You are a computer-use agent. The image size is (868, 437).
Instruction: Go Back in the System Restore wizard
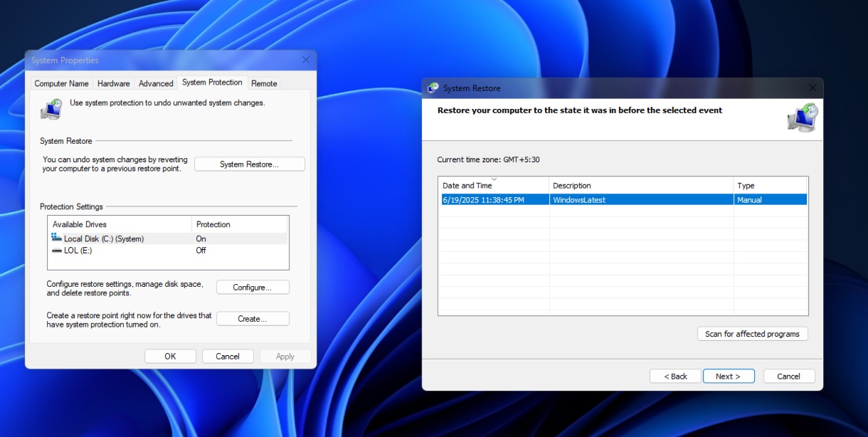[674, 376]
